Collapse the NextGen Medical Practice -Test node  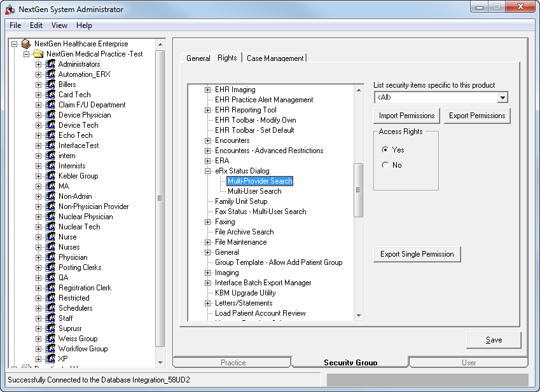point(26,54)
